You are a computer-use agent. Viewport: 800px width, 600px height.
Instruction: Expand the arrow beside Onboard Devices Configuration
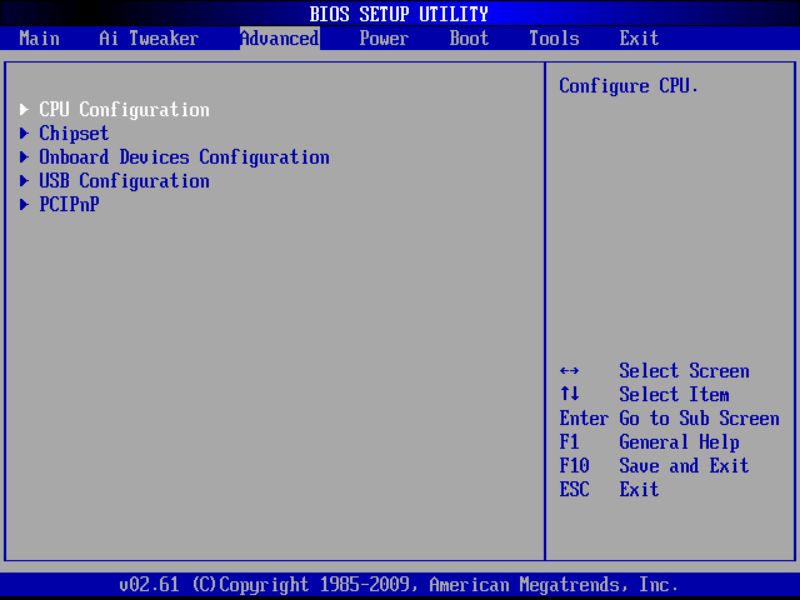pos(24,157)
